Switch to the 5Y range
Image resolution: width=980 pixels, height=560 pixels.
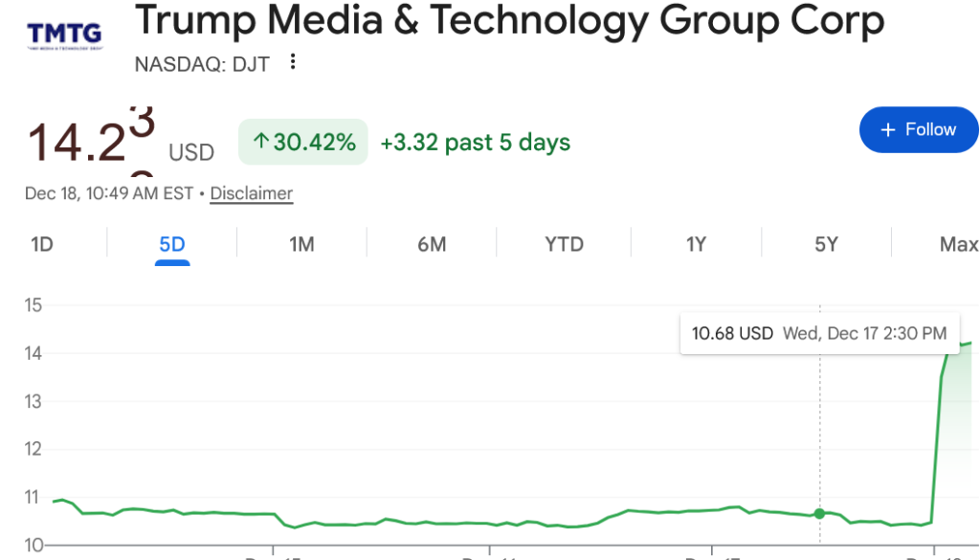[x=826, y=244]
